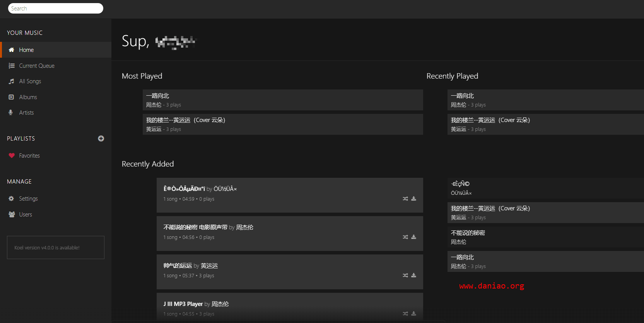Click the Koel version v4.0.0 available notice
This screenshot has height=323, width=644.
56,247
